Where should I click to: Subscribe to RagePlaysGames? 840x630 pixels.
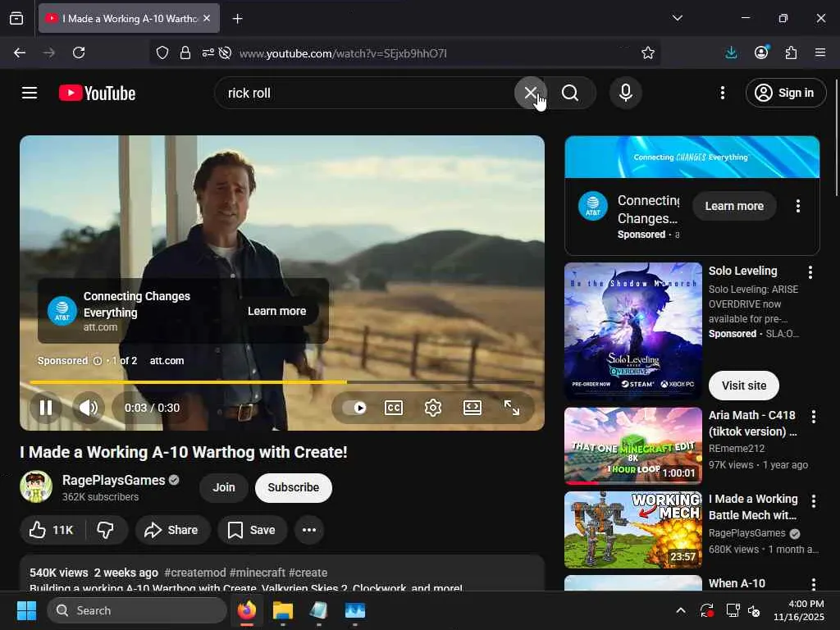pyautogui.click(x=294, y=487)
